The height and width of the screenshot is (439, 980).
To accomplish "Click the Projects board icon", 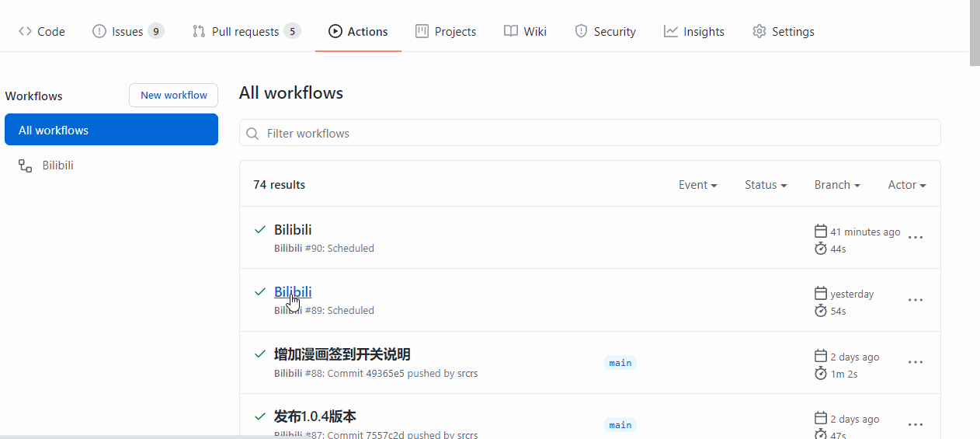I will point(422,32).
